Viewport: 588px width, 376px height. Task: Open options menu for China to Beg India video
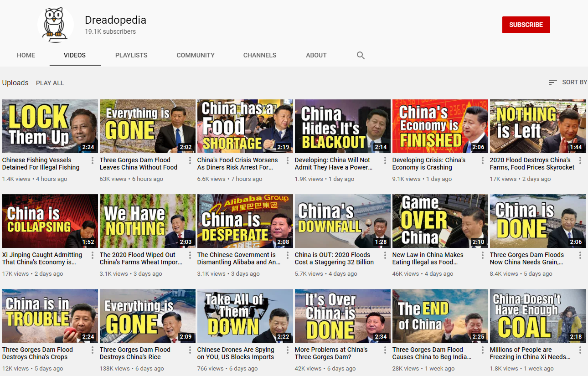(483, 350)
